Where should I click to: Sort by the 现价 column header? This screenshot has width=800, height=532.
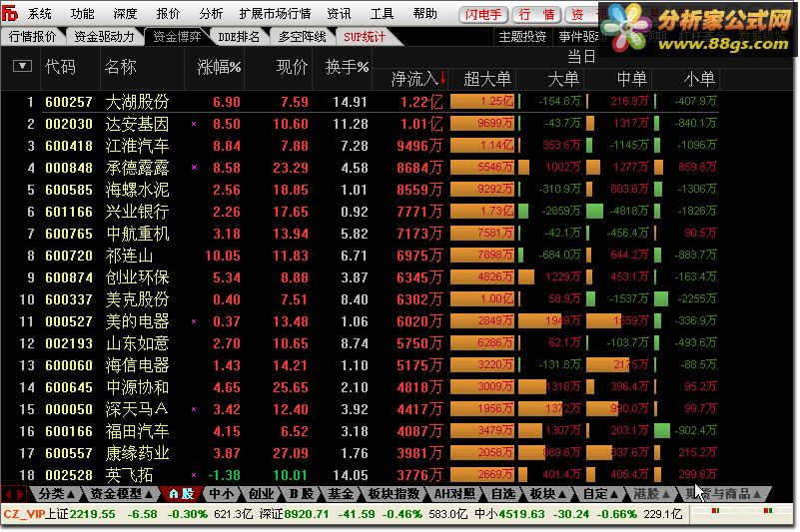tap(292, 67)
